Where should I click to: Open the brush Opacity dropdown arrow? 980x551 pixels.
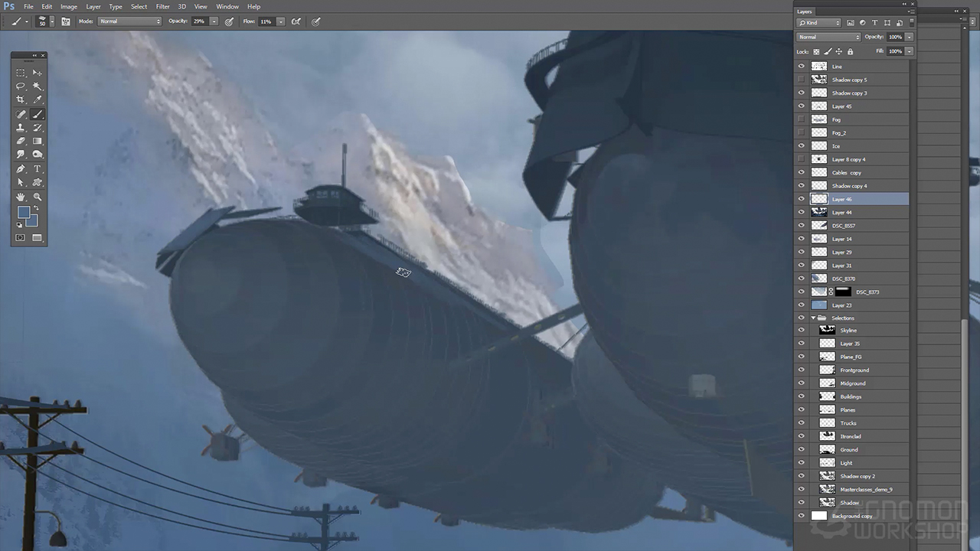(214, 21)
